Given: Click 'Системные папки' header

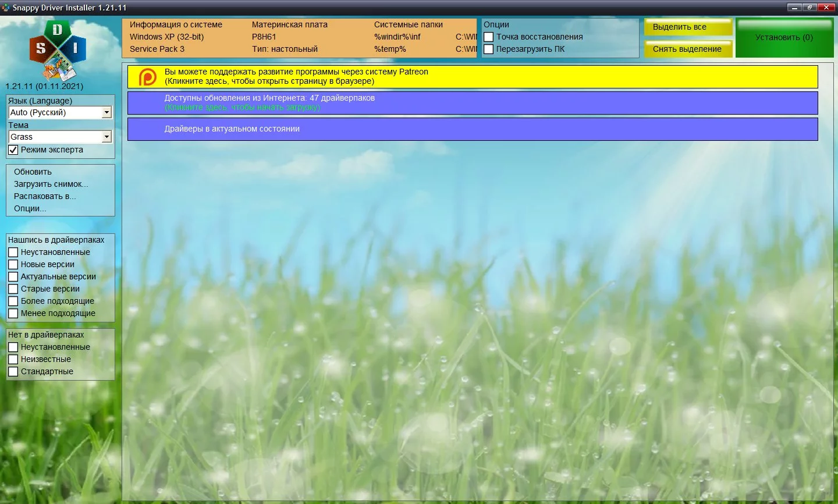Looking at the screenshot, I should [x=409, y=24].
